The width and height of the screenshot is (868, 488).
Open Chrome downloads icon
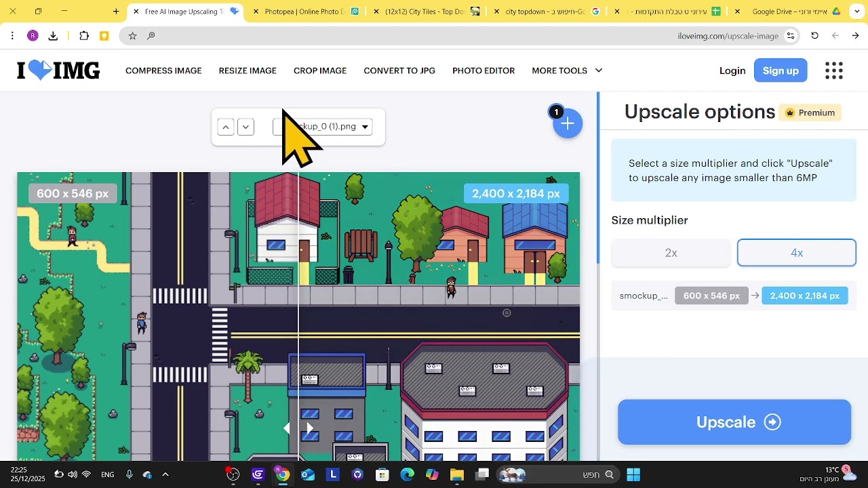(x=53, y=36)
